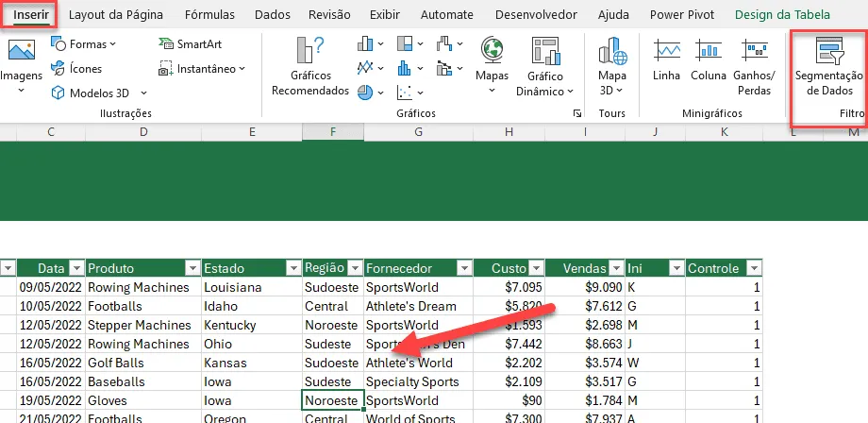
Task: Open the Controle column filter dropdown
Action: tap(754, 268)
